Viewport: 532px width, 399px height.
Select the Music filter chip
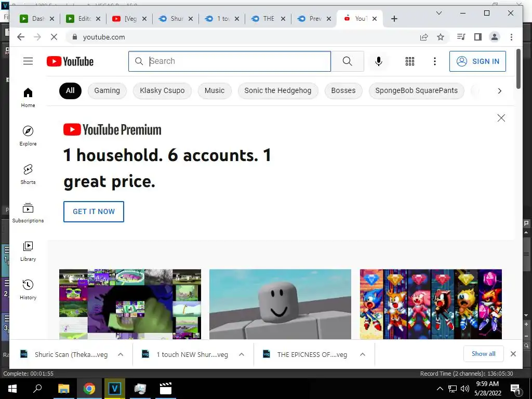click(x=215, y=90)
